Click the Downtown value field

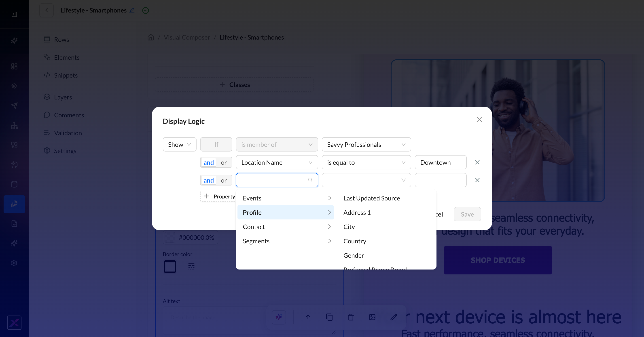pos(441,162)
